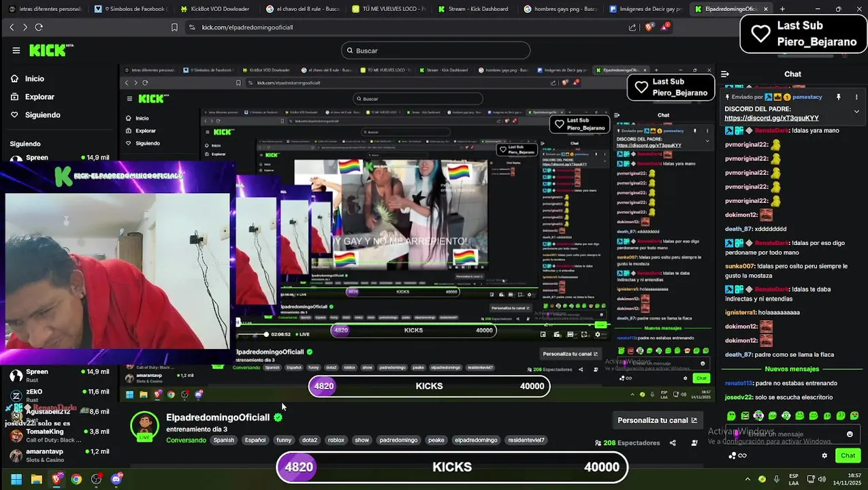Open the emoji picker in chat input
The height and width of the screenshot is (490, 868).
(x=850, y=434)
